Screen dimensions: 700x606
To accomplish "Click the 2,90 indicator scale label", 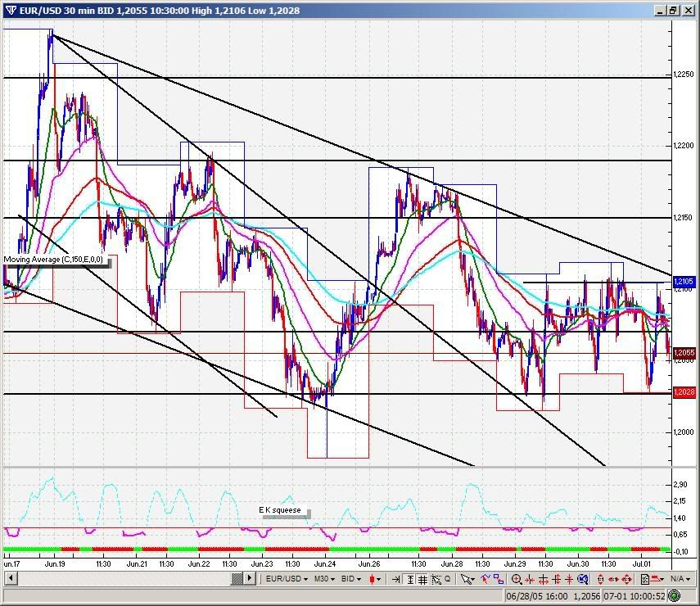I will 680,485.
